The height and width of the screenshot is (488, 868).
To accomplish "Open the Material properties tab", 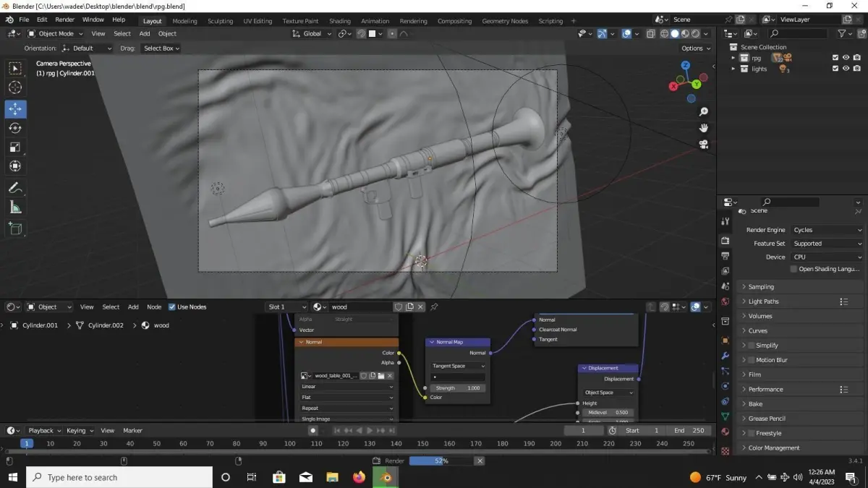I will (726, 432).
